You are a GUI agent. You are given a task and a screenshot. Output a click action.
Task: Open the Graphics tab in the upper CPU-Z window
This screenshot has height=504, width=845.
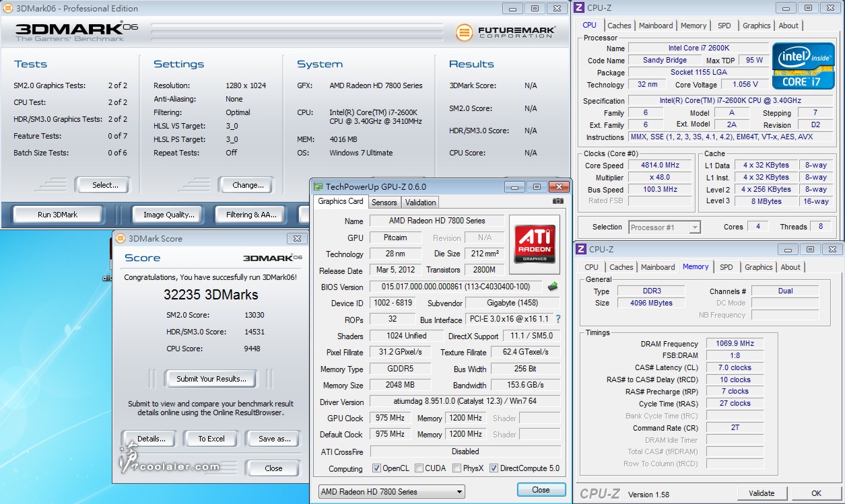(x=756, y=26)
